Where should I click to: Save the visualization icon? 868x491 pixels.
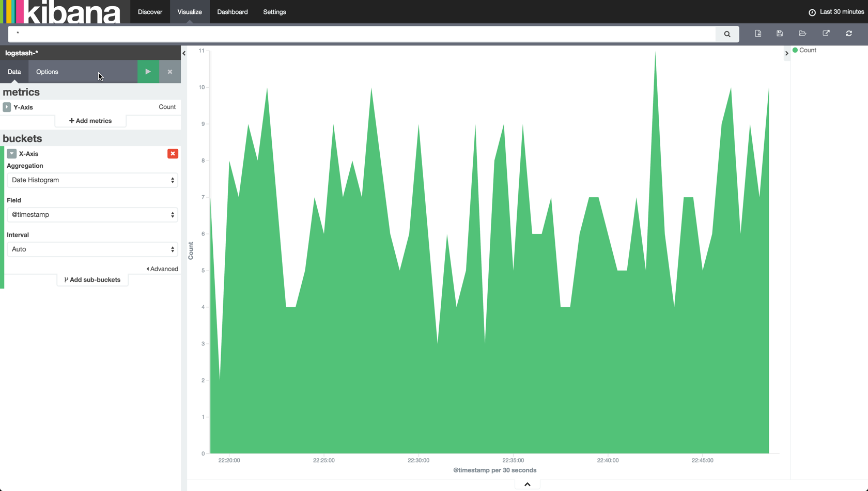pyautogui.click(x=780, y=34)
